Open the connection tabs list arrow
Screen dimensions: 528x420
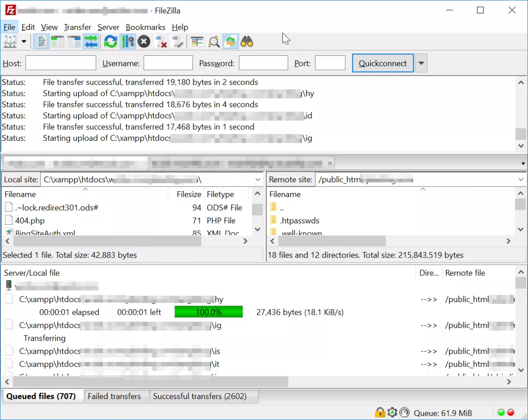(523, 163)
